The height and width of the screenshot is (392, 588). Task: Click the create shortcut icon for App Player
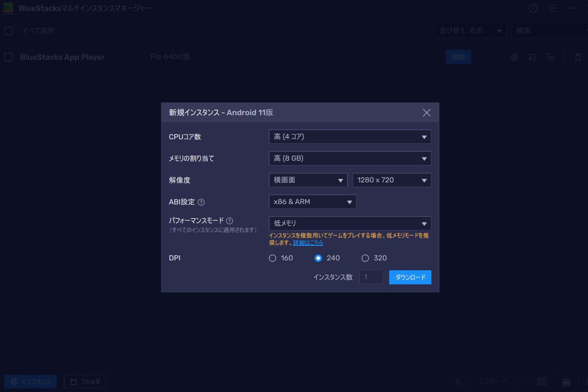coord(532,57)
